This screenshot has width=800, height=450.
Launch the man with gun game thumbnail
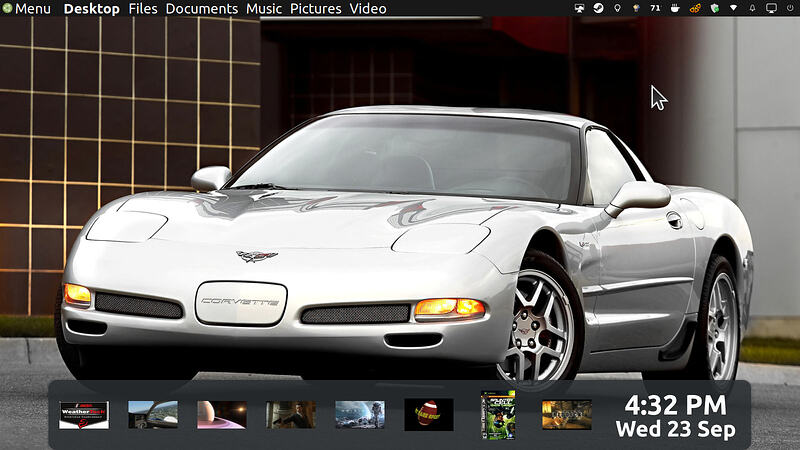[291, 414]
